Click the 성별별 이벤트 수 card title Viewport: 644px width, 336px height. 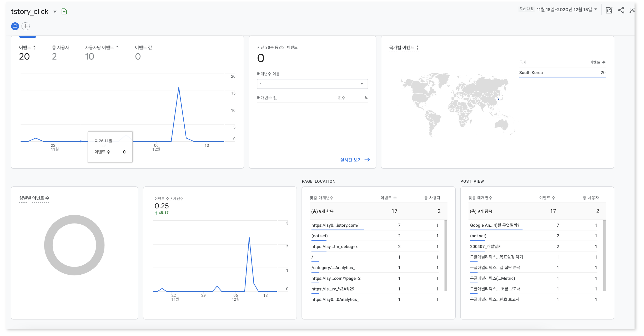[34, 198]
